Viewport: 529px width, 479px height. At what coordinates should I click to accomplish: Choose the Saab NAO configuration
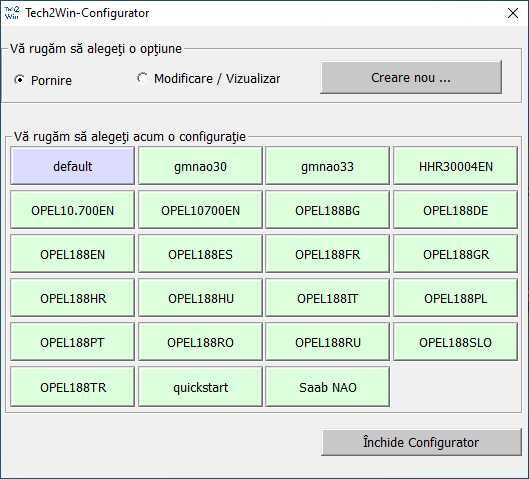pos(328,387)
